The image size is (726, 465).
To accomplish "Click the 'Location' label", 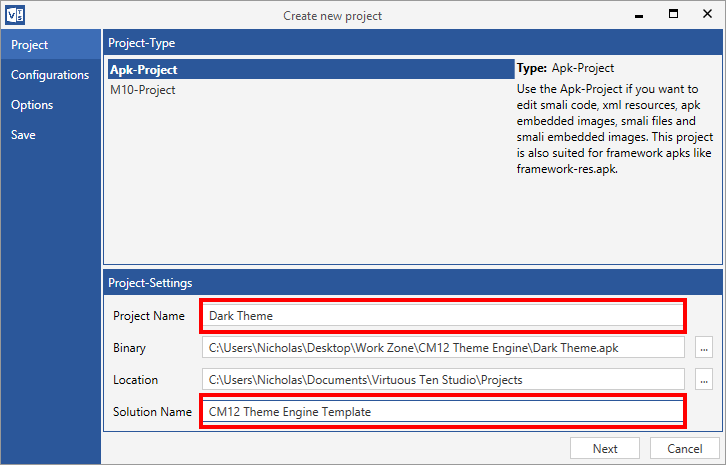I will coord(135,380).
